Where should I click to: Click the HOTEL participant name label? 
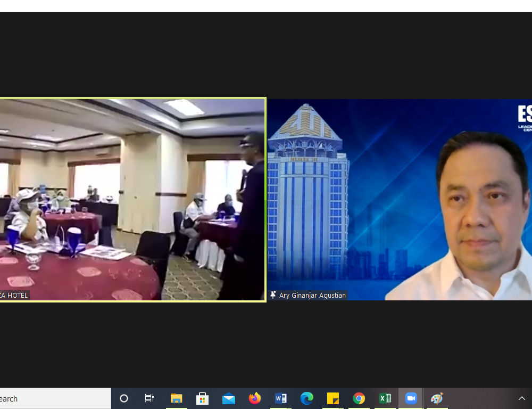point(14,295)
